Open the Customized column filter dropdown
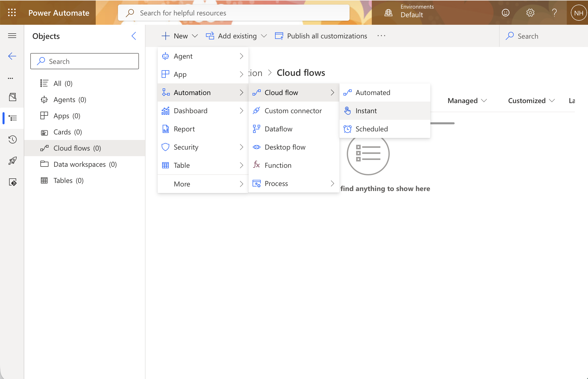 (531, 101)
